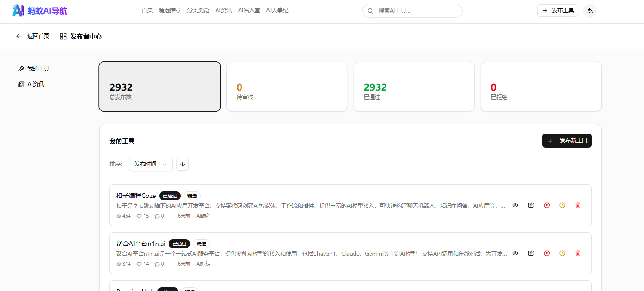The height and width of the screenshot is (291, 644).
Task: Click the 发布新工具 button
Action: [567, 140]
